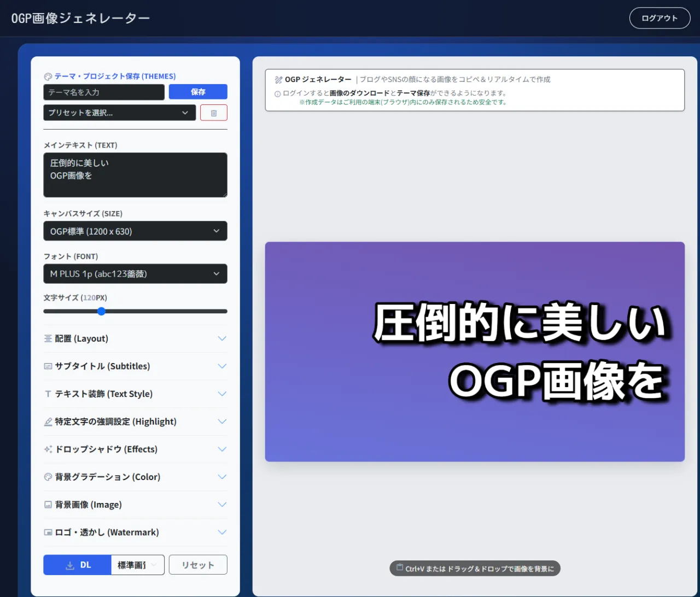
Task: Click the watermark icon beside ロゴ・透かし
Action: [x=48, y=532]
